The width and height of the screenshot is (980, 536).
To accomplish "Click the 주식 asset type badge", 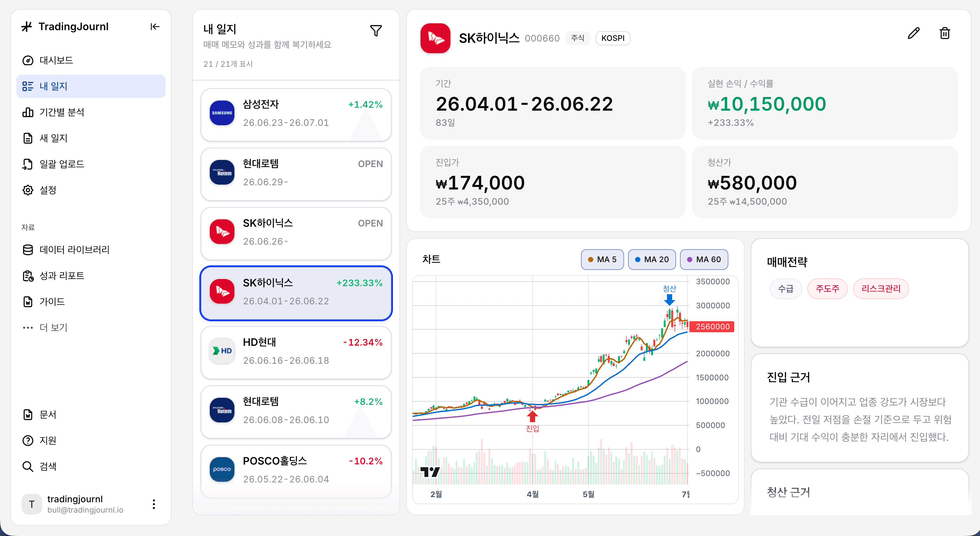I will click(x=577, y=38).
